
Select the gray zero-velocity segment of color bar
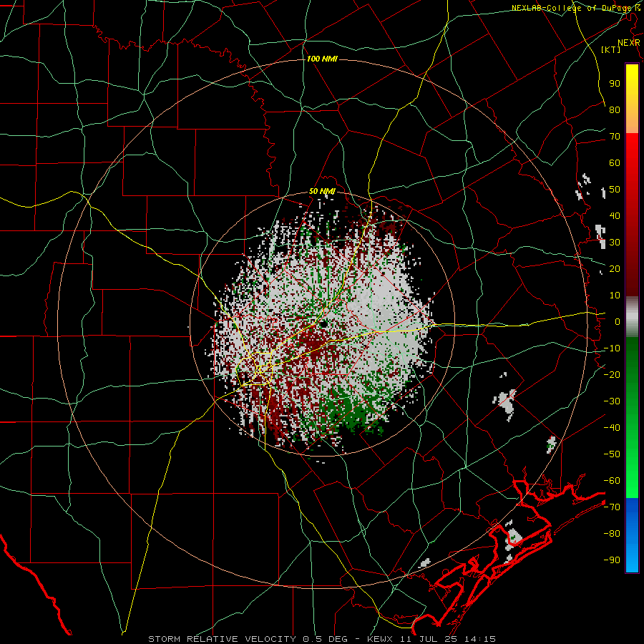click(632, 317)
